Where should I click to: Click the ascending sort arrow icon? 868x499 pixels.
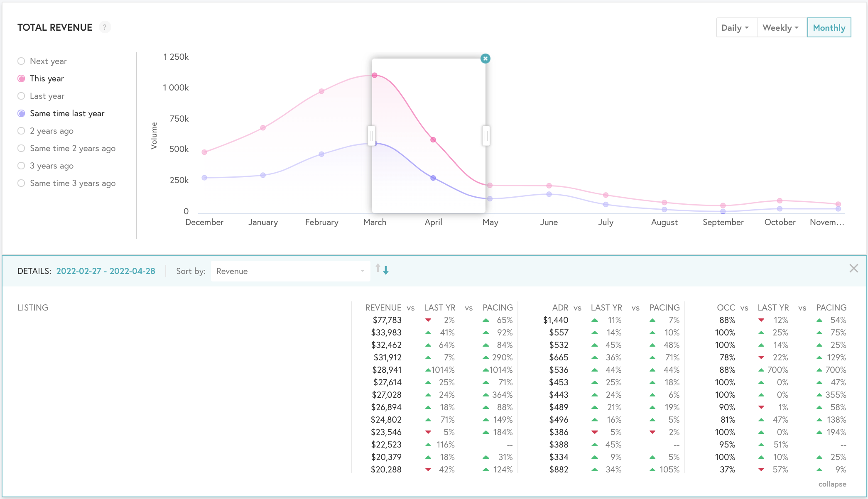coord(378,269)
